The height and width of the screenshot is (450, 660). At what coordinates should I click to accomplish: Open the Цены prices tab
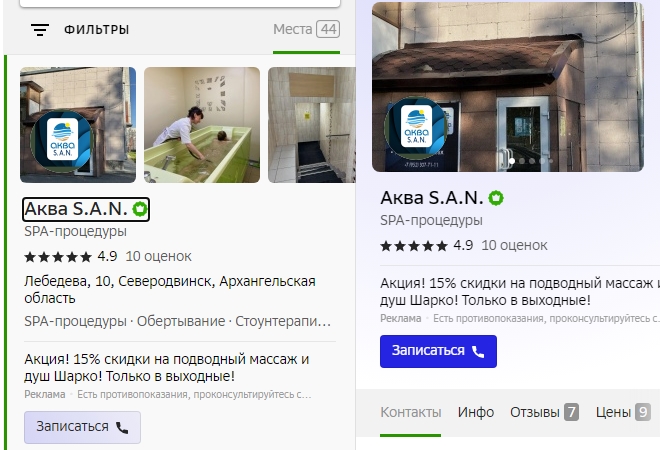coord(623,412)
